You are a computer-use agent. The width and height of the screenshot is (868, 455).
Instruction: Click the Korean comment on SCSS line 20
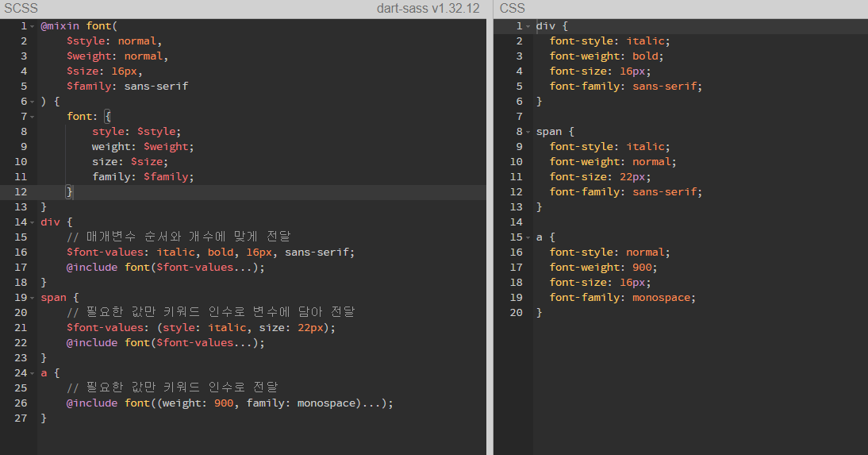coord(210,313)
